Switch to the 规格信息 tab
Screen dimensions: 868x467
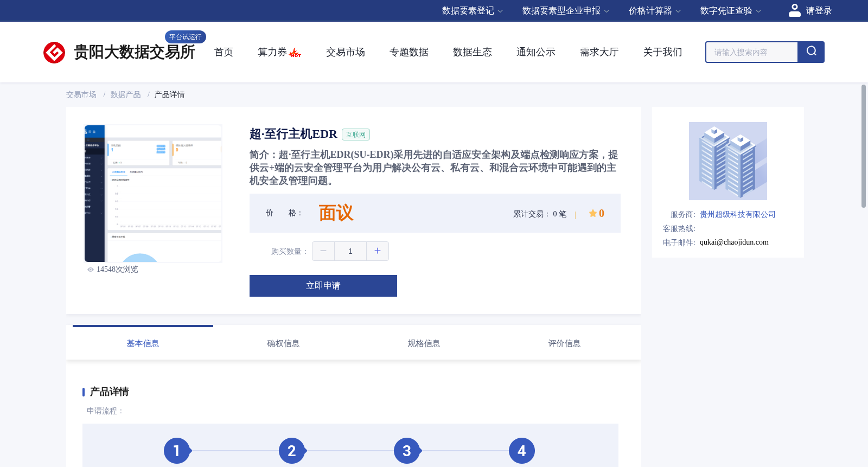point(424,343)
